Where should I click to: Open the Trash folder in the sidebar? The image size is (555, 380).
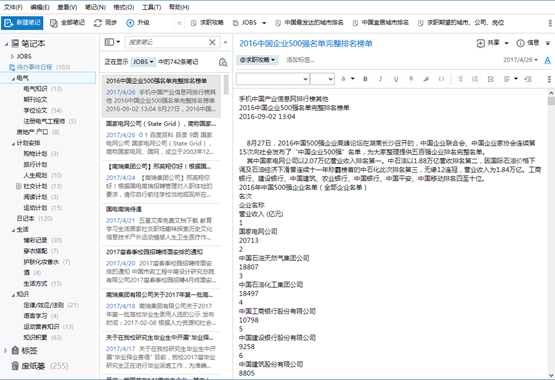40,366
